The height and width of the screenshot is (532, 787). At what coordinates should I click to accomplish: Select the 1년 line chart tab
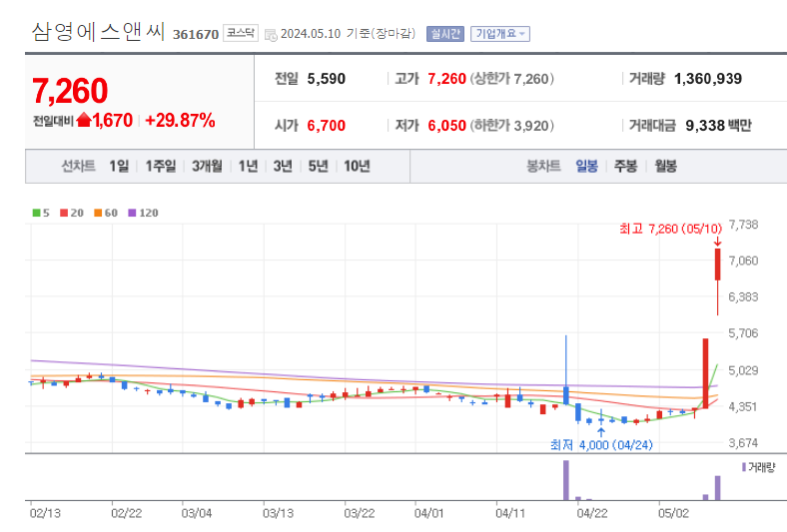coord(248,166)
